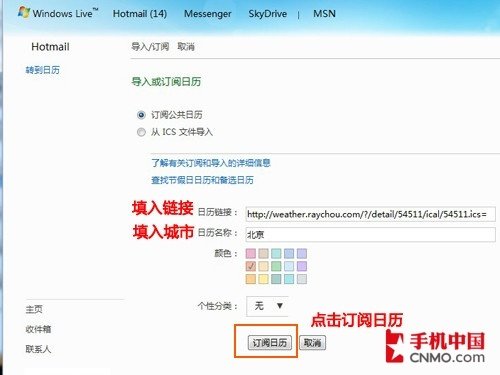Screen dimensions: 500x375
Task: Choose the orange color swatch
Action: tap(251, 279)
